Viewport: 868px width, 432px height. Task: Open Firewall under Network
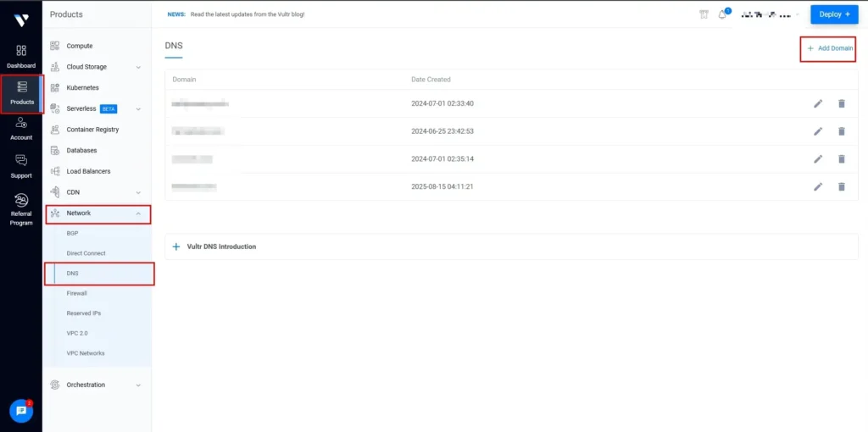(x=76, y=293)
